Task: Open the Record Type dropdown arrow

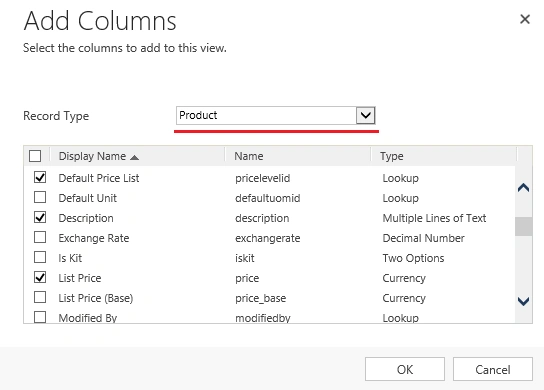Action: 366,116
